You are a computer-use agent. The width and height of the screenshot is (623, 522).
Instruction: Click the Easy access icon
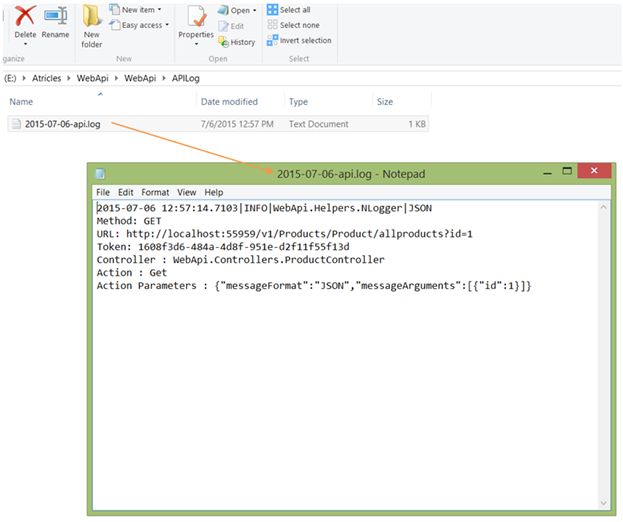(114, 25)
